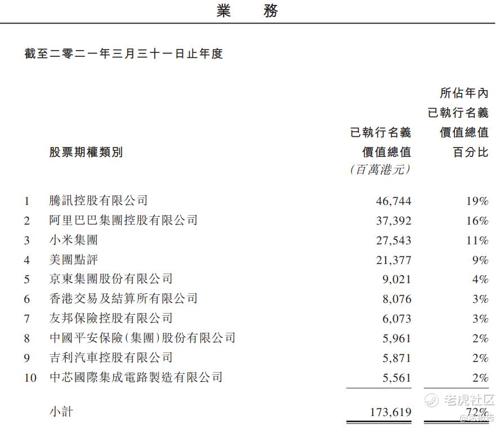
Task: Select the row name 中芯國際集成電路製造有限公司
Action: [x=136, y=377]
